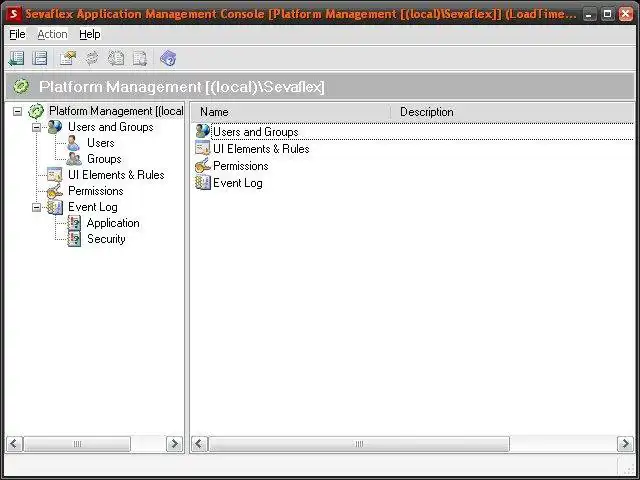Collapse the Platform Management root node
This screenshot has width=640, height=480.
(x=17, y=111)
